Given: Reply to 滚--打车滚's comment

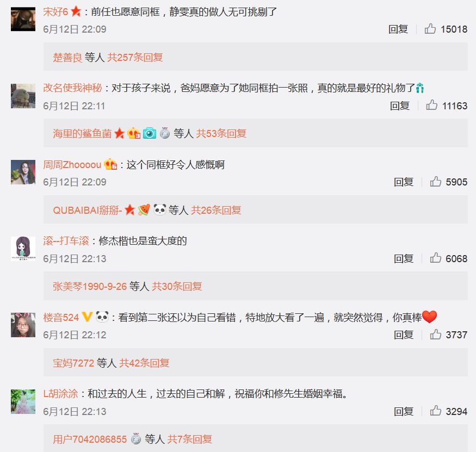Looking at the screenshot, I should click(x=404, y=258).
